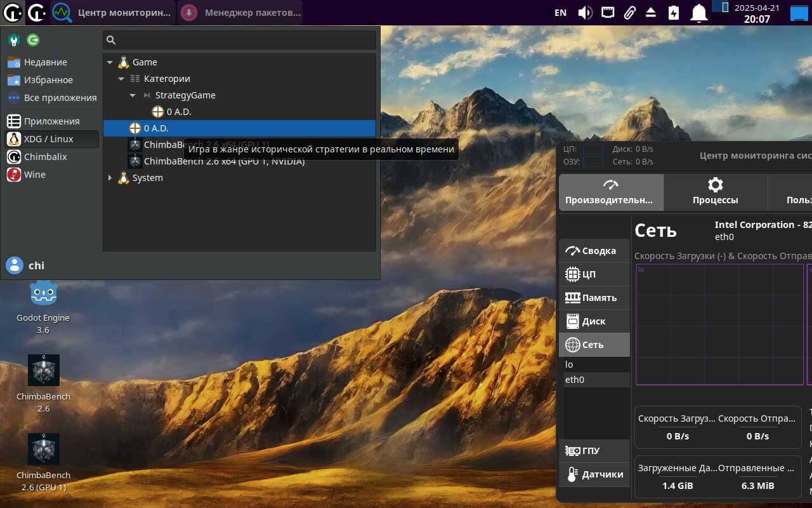Collapse the Game tree node arrow
The image size is (812, 508).
click(110, 62)
